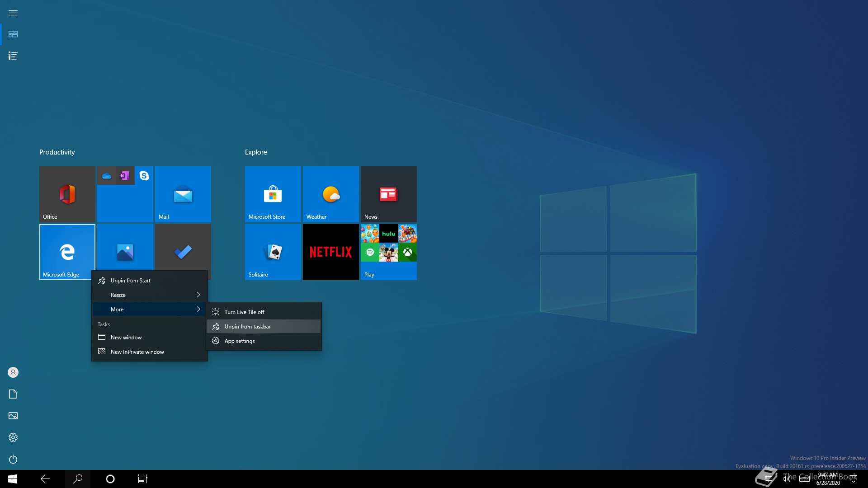This screenshot has width=868, height=488.
Task: Open the Office tile
Action: tap(67, 194)
